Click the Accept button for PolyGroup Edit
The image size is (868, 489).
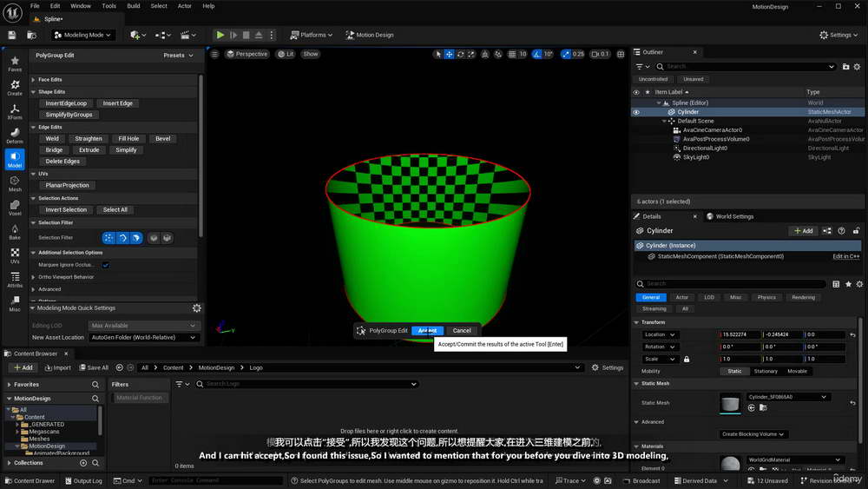pos(427,331)
